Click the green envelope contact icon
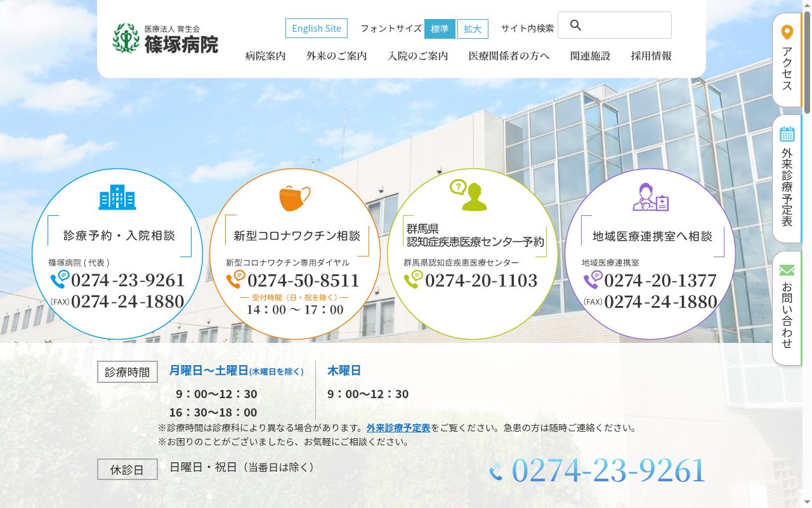The width and height of the screenshot is (812, 508). pos(787,271)
